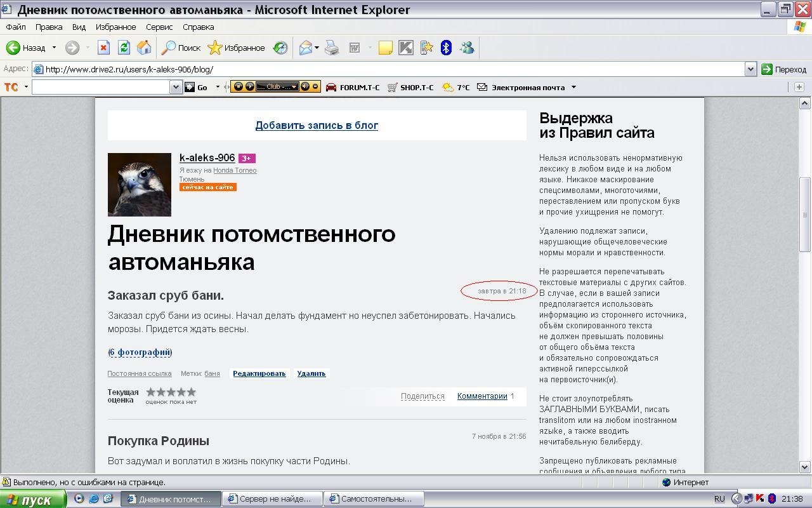Click the vertical scrollbar down arrow
The image size is (812, 508).
coord(805,467)
